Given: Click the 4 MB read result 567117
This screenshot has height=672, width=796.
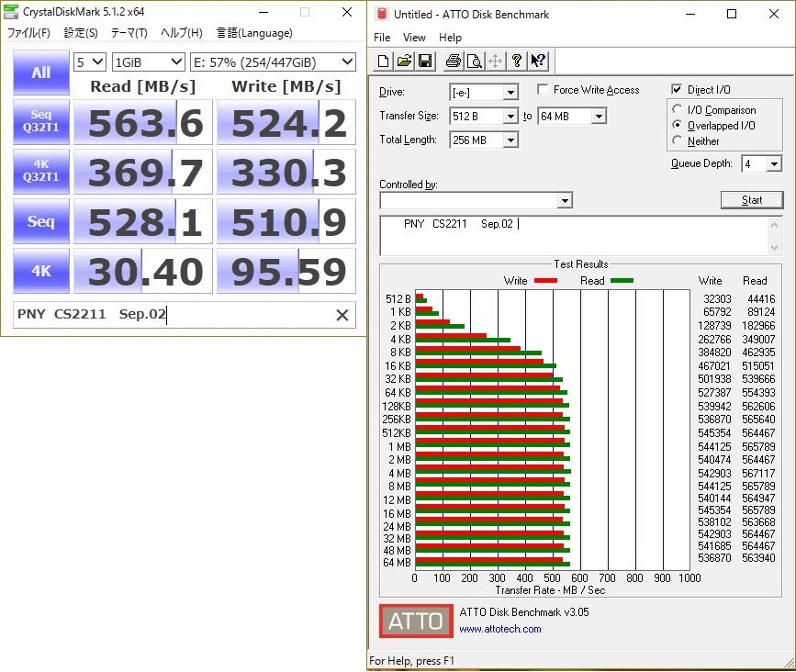Looking at the screenshot, I should point(758,473).
